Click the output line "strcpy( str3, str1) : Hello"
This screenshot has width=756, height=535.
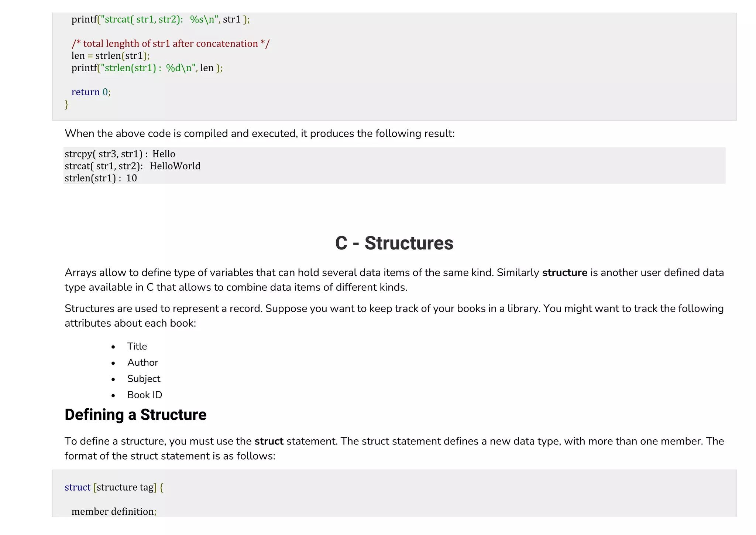[120, 154]
